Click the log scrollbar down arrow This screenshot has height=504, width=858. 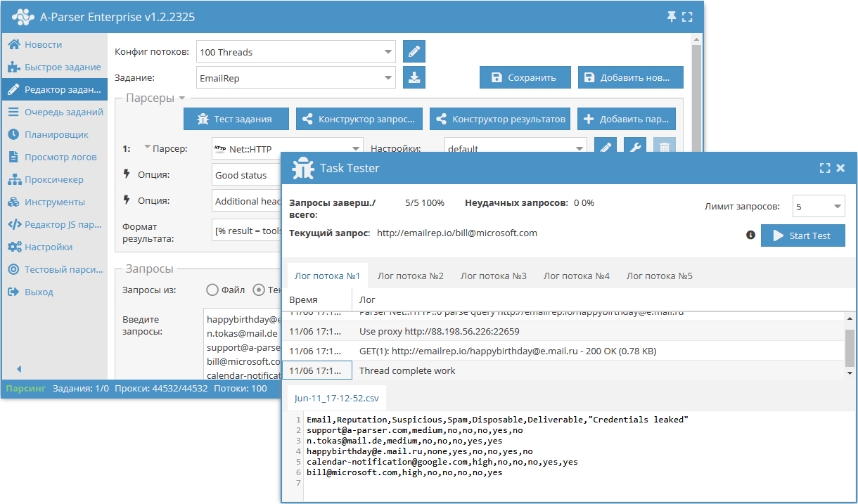click(850, 373)
